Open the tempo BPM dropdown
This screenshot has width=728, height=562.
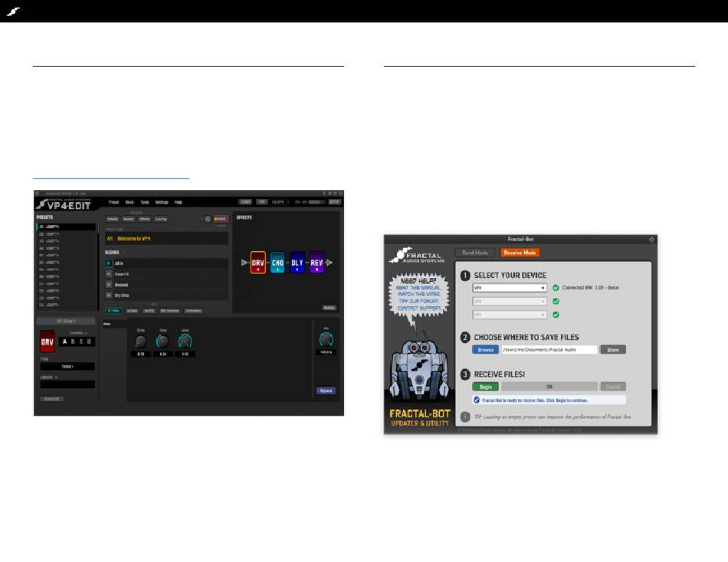tap(280, 202)
